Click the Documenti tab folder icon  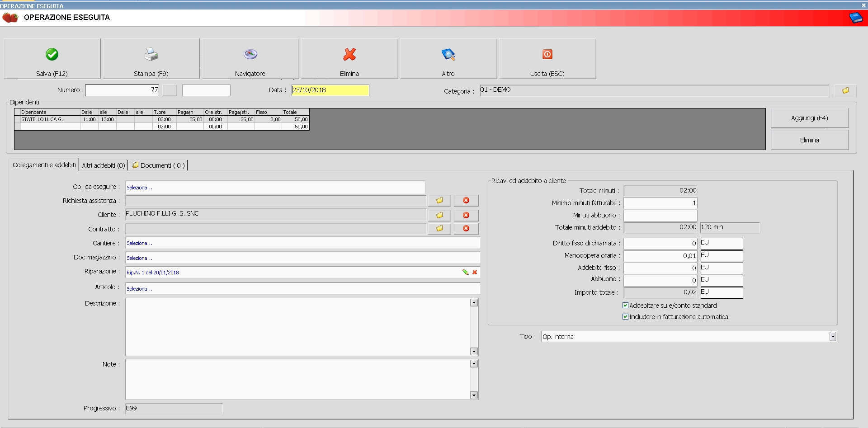tap(135, 165)
